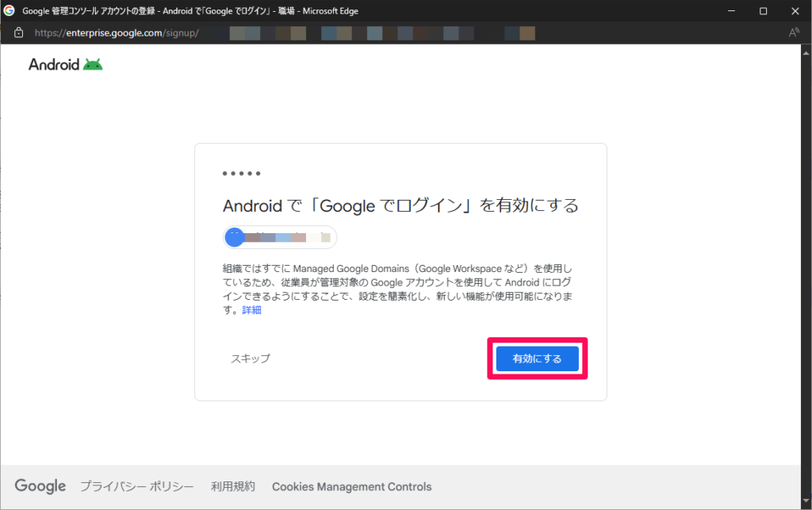Click the blurred account chip avatar
This screenshot has width=812, height=510.
pyautogui.click(x=235, y=238)
